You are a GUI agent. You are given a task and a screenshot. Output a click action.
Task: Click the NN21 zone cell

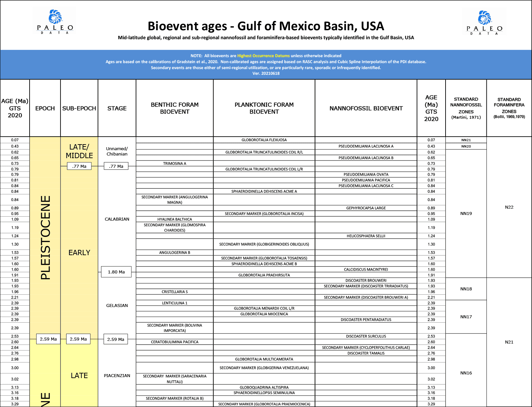(466, 140)
